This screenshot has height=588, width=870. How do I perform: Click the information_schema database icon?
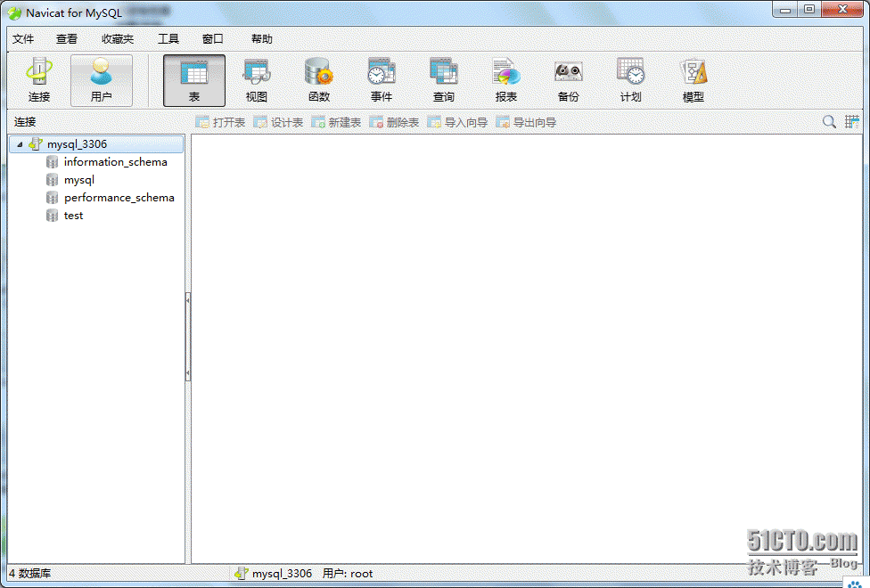[x=53, y=162]
